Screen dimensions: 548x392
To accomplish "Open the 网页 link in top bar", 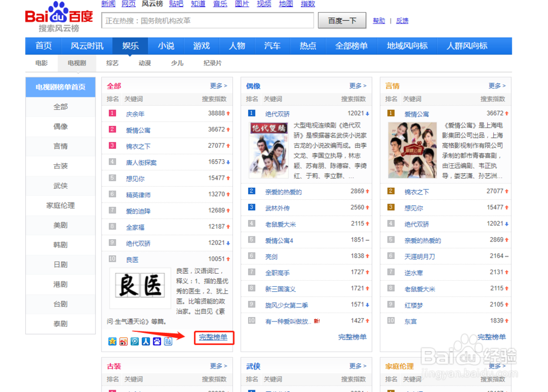I will (129, 4).
